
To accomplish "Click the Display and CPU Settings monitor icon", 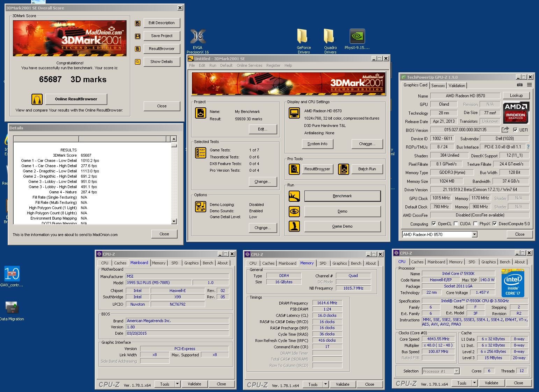I will [294, 113].
